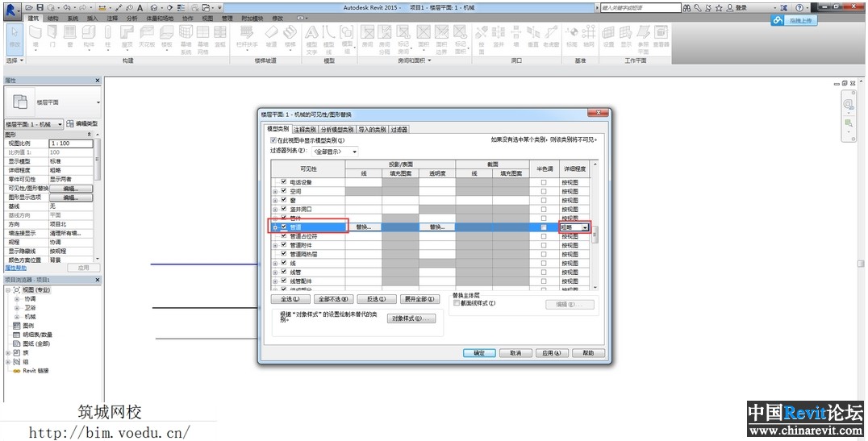
Task: Switch to 注释类别 tab
Action: [x=304, y=130]
